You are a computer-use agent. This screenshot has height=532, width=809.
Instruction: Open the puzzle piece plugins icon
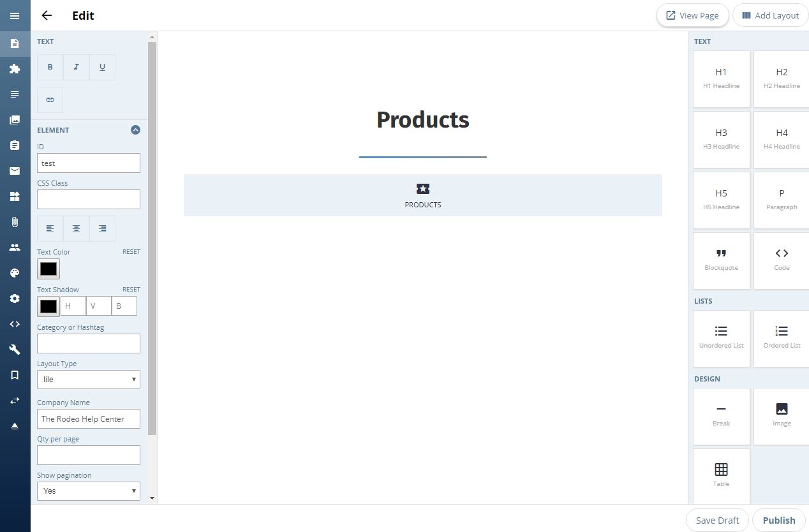pos(15,69)
